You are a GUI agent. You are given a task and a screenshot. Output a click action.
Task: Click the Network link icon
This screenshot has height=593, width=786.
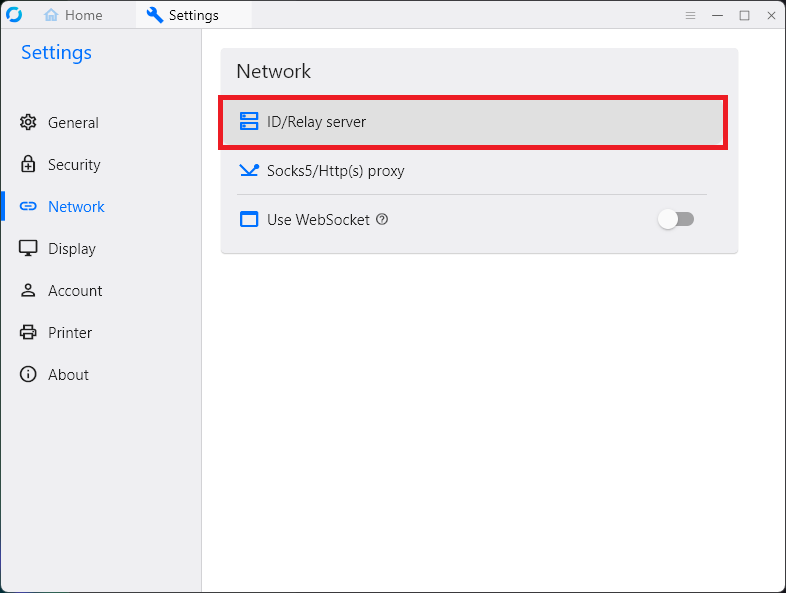(x=28, y=207)
